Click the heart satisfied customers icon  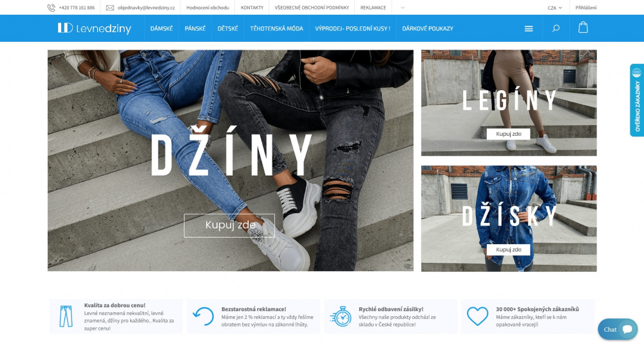pos(478,316)
